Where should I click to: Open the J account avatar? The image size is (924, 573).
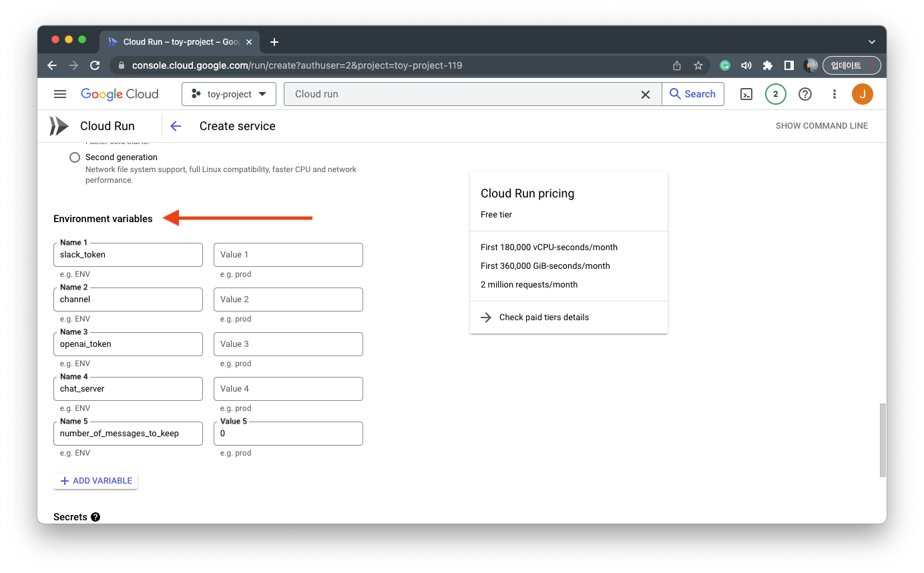click(x=863, y=94)
